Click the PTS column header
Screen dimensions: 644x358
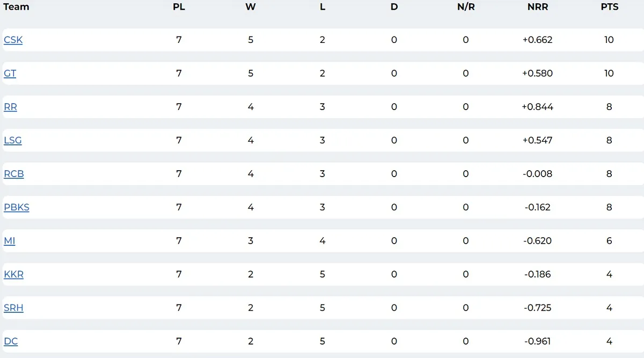click(609, 7)
